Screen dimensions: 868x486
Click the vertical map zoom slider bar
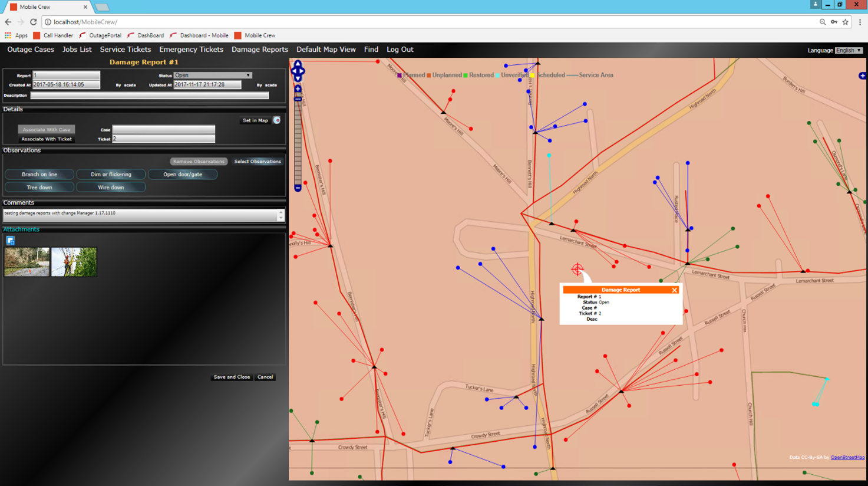[298, 142]
